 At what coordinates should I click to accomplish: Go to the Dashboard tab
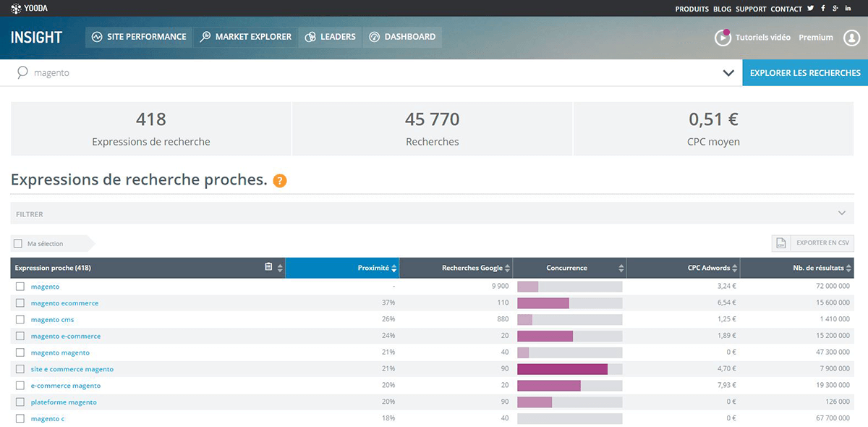click(402, 37)
